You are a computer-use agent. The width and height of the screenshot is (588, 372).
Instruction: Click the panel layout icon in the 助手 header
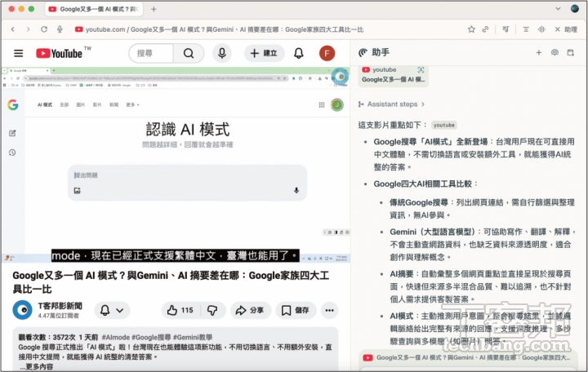tap(570, 52)
